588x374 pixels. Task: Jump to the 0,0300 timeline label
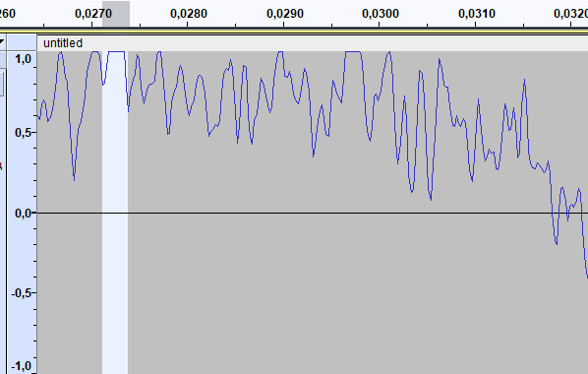(381, 14)
